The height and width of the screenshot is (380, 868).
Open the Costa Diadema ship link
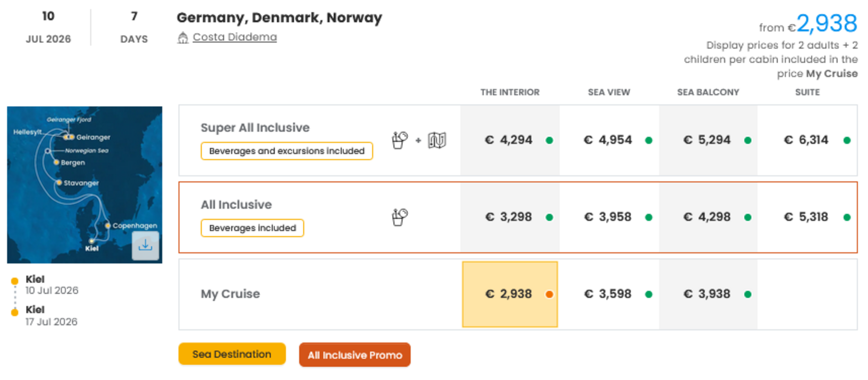point(234,37)
